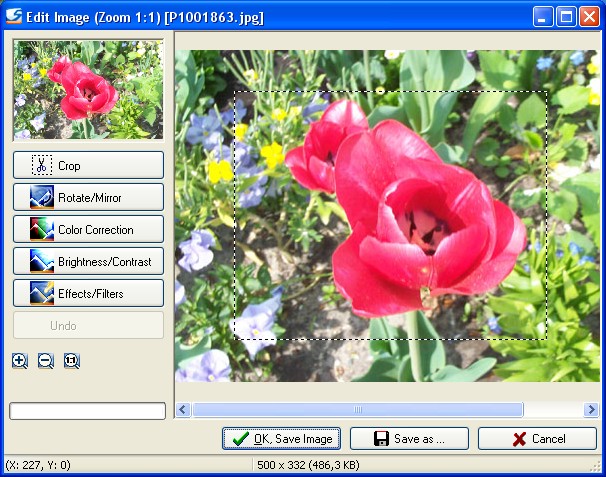Viewport: 606px width, 477px height.
Task: Click the zoom out magnifier icon
Action: click(x=46, y=361)
